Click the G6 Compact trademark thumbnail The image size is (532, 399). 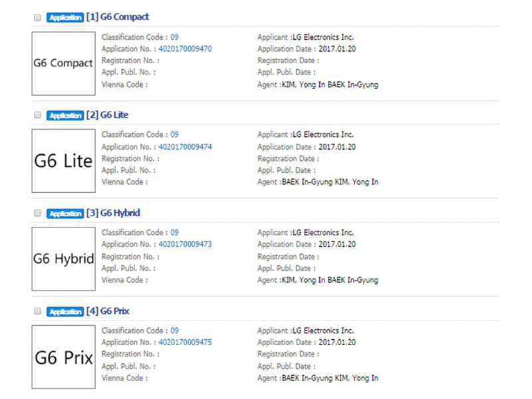[63, 63]
